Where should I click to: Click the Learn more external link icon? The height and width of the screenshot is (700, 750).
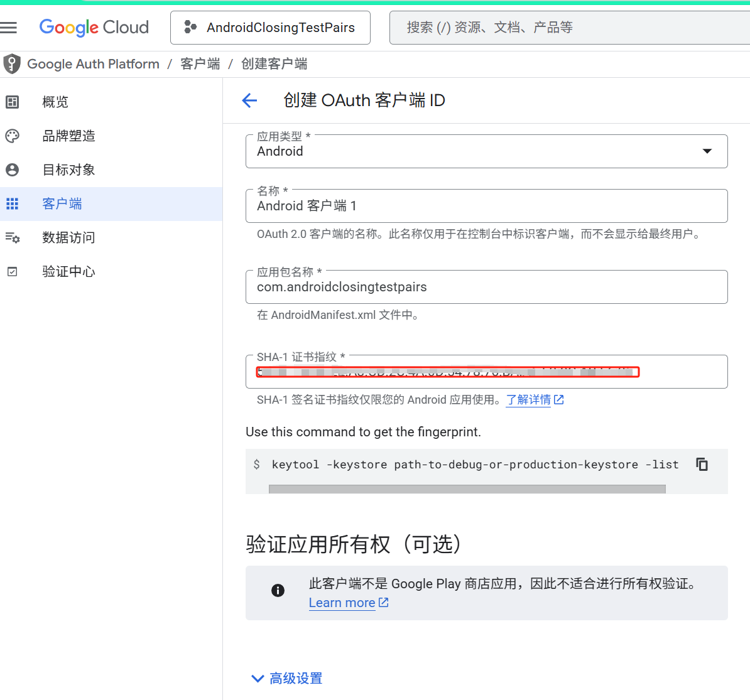[384, 603]
